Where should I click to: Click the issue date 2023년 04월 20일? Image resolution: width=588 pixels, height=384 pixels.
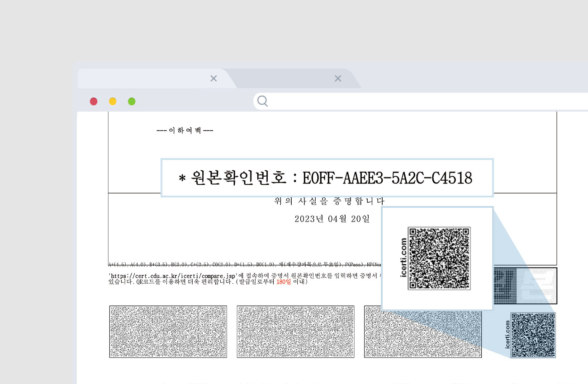[332, 219]
